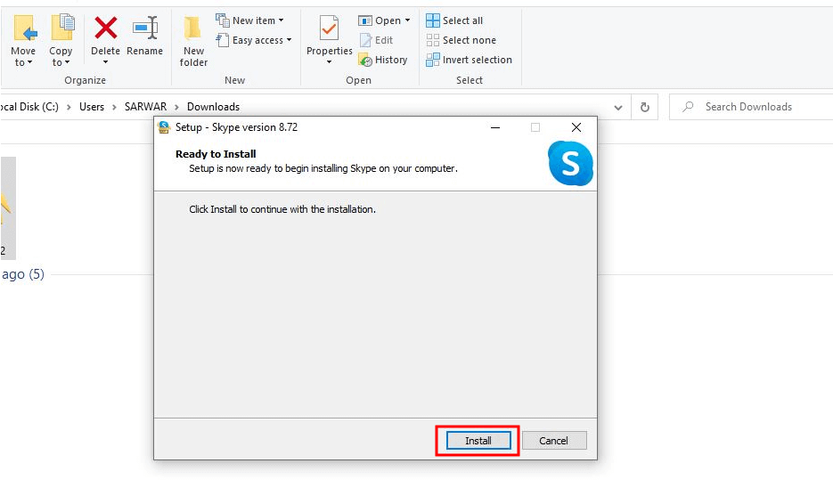The width and height of the screenshot is (833, 504).
Task: Click the large Skype logo
Action: tap(570, 163)
